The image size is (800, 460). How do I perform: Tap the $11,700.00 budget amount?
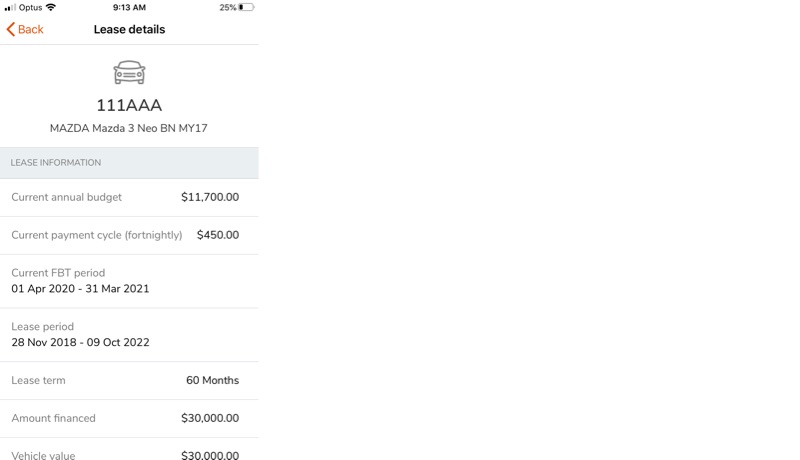[210, 197]
